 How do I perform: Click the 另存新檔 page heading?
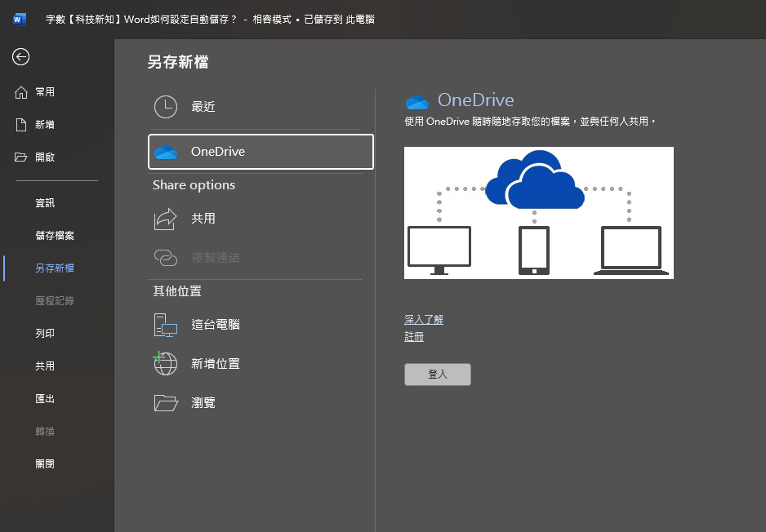point(178,62)
